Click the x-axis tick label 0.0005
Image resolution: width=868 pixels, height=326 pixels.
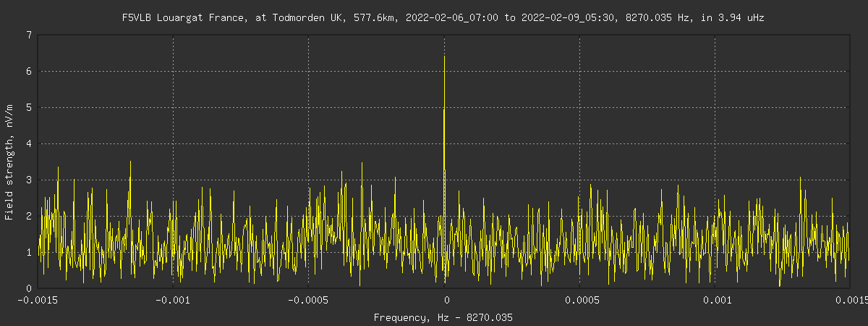[581, 299]
